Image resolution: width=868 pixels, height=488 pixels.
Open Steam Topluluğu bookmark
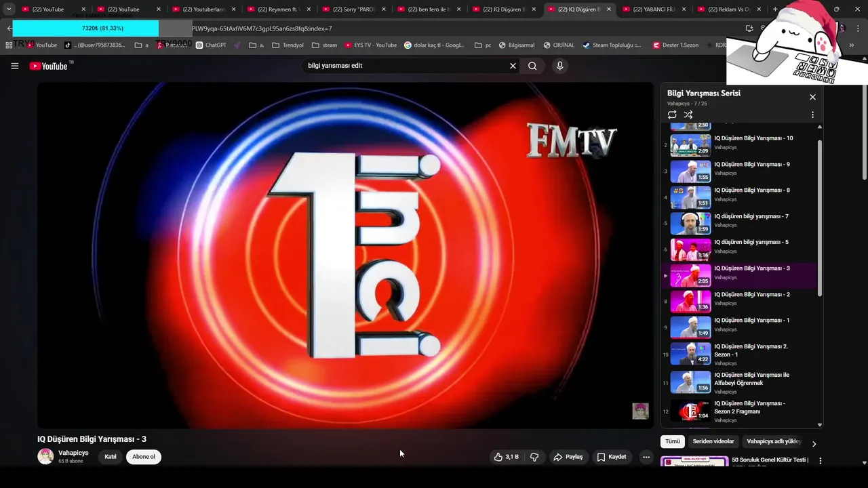pos(612,45)
